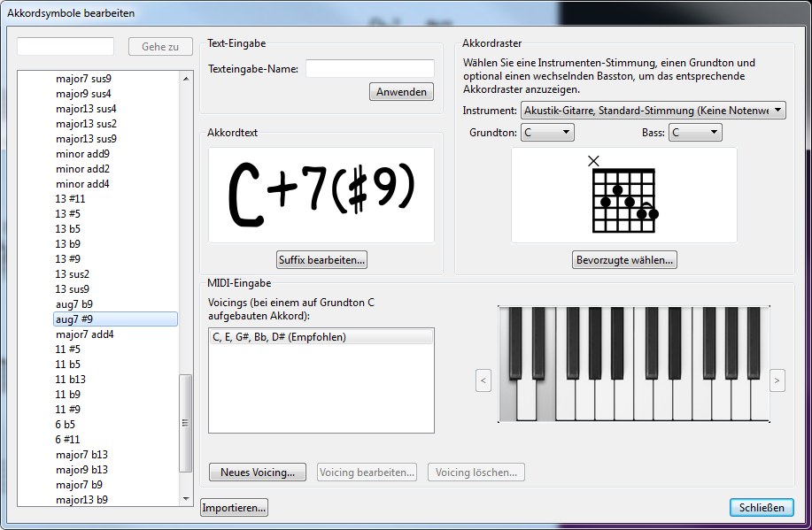The width and height of the screenshot is (812, 530).
Task: Click the piano keyboard left arrow button
Action: coord(483,380)
